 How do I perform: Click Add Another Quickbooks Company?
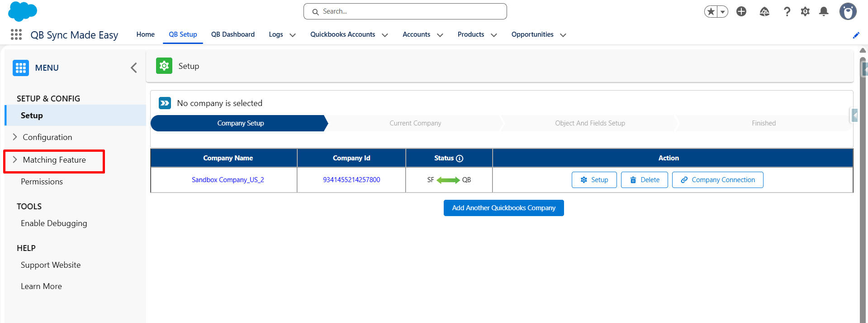pos(503,208)
